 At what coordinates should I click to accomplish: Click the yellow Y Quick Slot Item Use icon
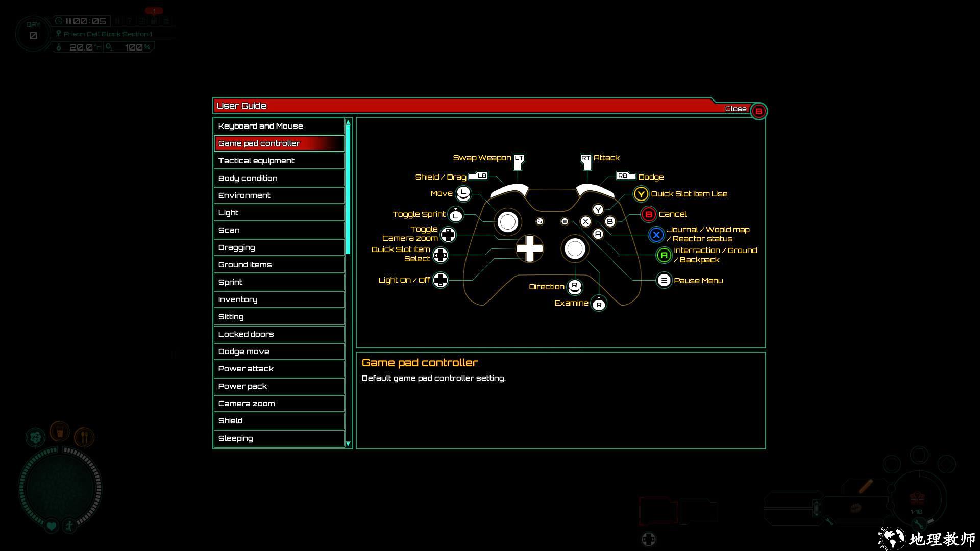point(641,194)
